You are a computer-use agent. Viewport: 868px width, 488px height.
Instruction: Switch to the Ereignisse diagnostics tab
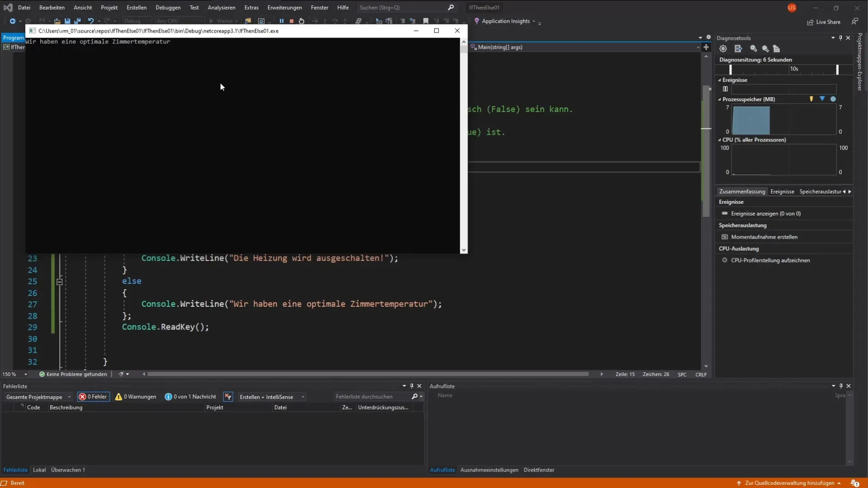782,192
